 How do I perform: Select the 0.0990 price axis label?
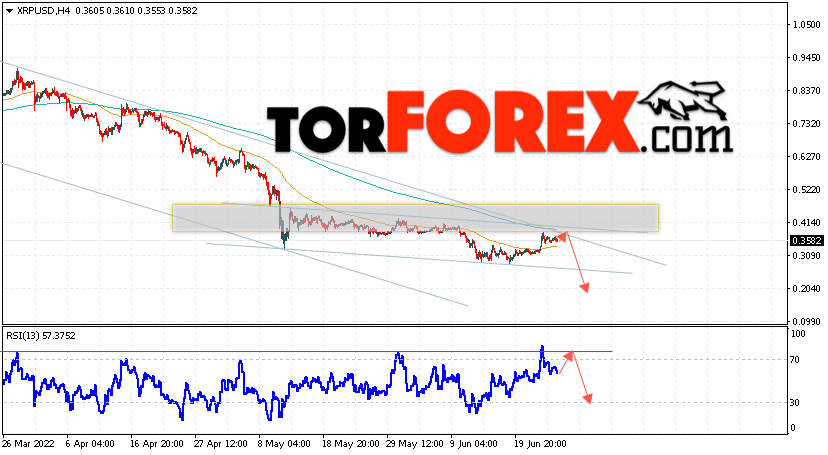tap(806, 321)
